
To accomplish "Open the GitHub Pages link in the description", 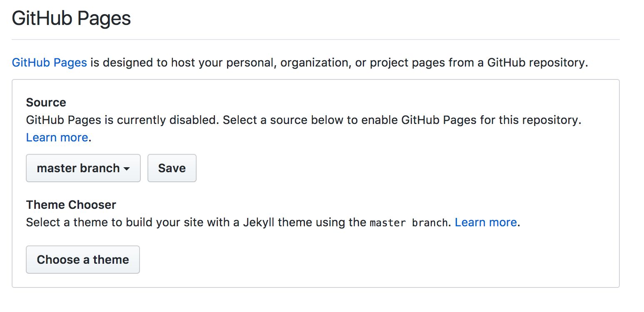I will (49, 63).
